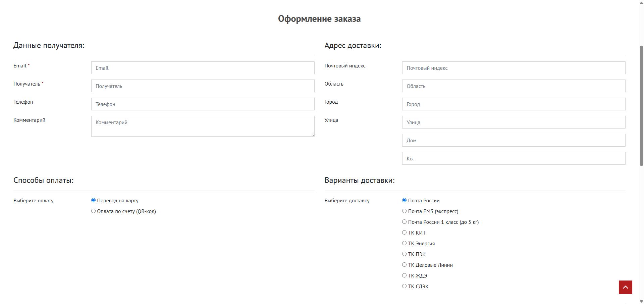Image resolution: width=644 pixels, height=304 pixels.
Task: Click the Комментарий text area
Action: [x=203, y=126]
